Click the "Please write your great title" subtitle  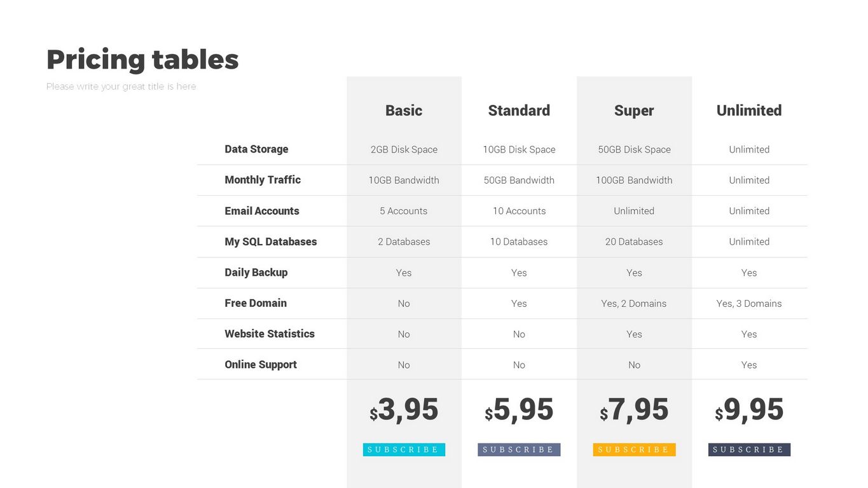tap(121, 86)
